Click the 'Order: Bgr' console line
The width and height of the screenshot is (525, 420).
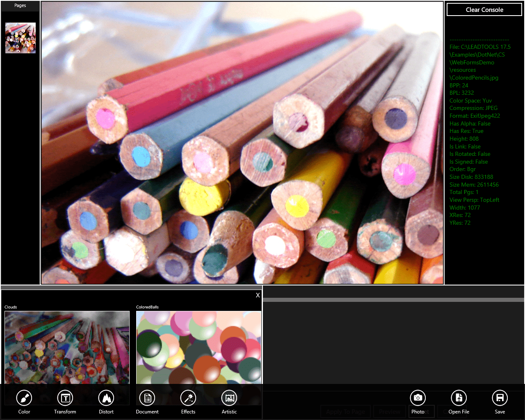(x=463, y=169)
